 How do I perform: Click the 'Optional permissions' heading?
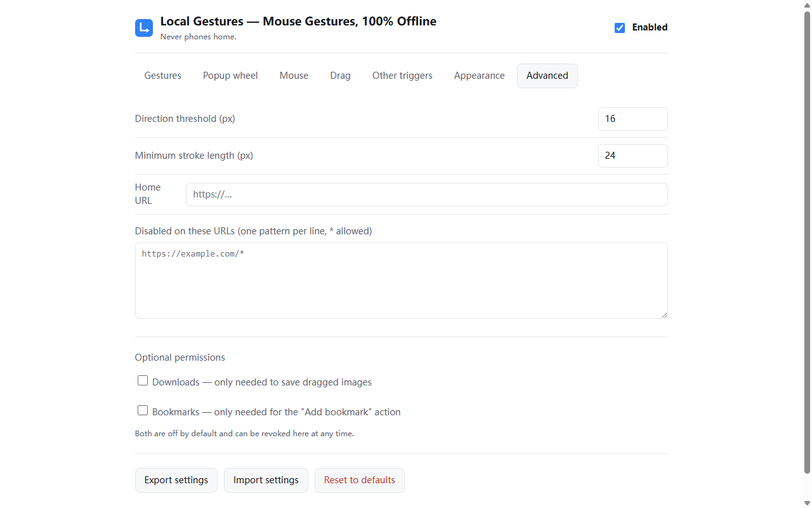pyautogui.click(x=180, y=358)
